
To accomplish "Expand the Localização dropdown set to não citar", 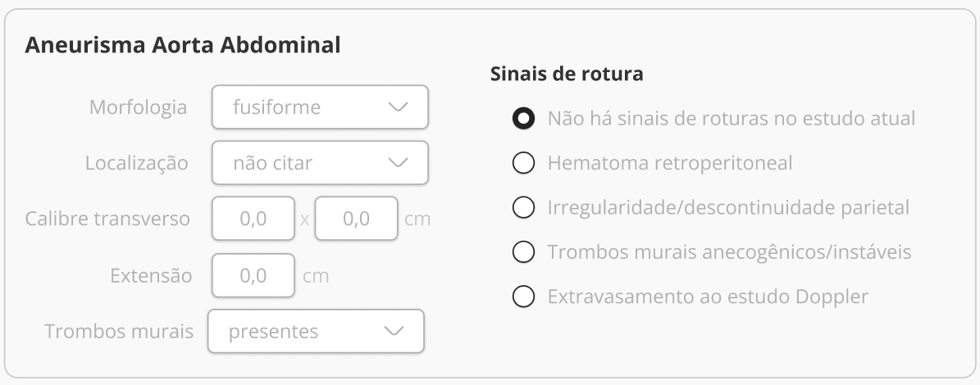I will 320,163.
